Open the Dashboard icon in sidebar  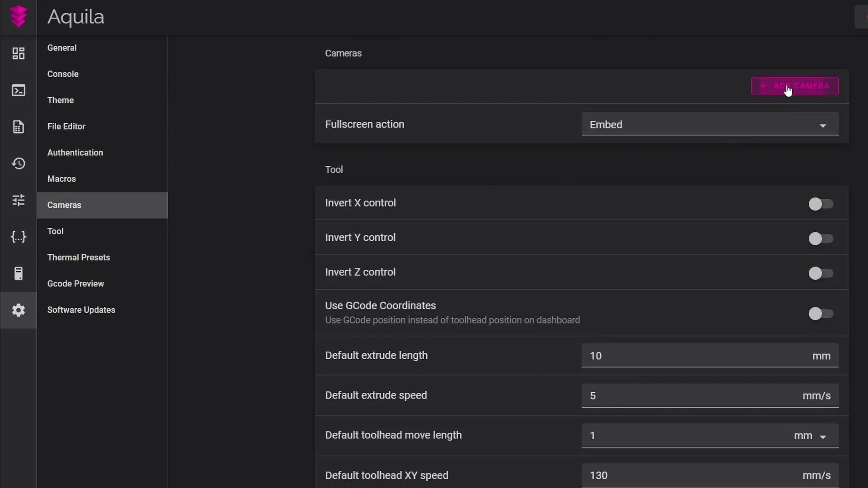pyautogui.click(x=18, y=53)
